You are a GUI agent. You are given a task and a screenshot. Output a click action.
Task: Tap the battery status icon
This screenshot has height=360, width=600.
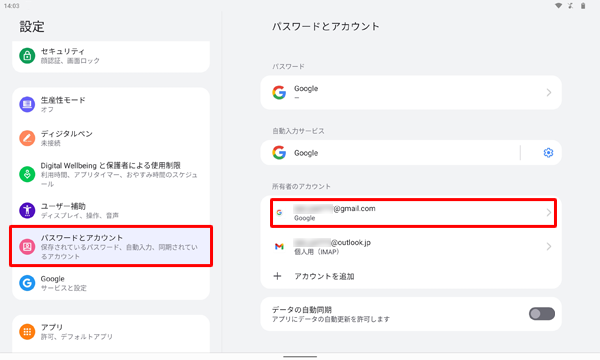coord(583,6)
